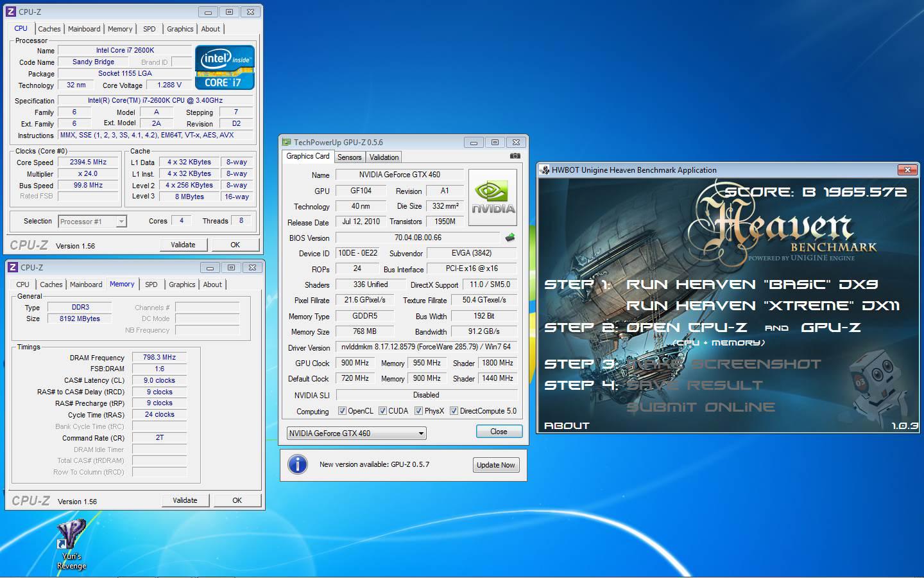
Task: Switch to Caches tab in top CPU-Z window
Action: [x=49, y=29]
